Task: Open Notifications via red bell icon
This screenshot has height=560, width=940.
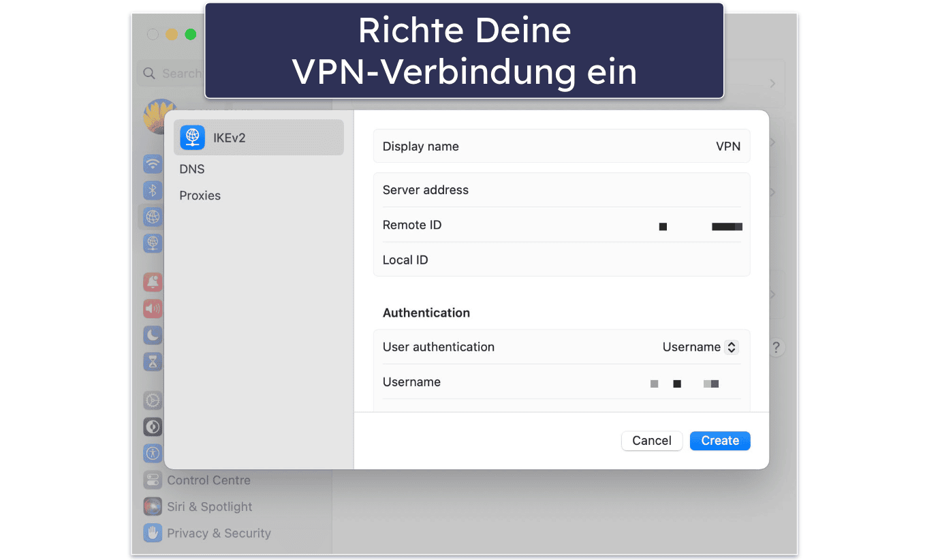Action: point(153,282)
